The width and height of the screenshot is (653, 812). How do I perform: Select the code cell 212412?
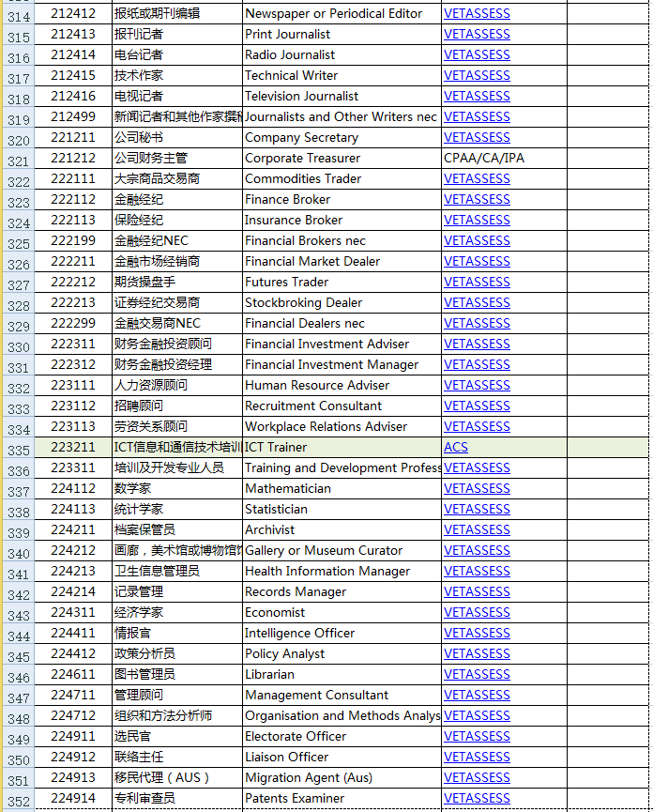pos(73,14)
